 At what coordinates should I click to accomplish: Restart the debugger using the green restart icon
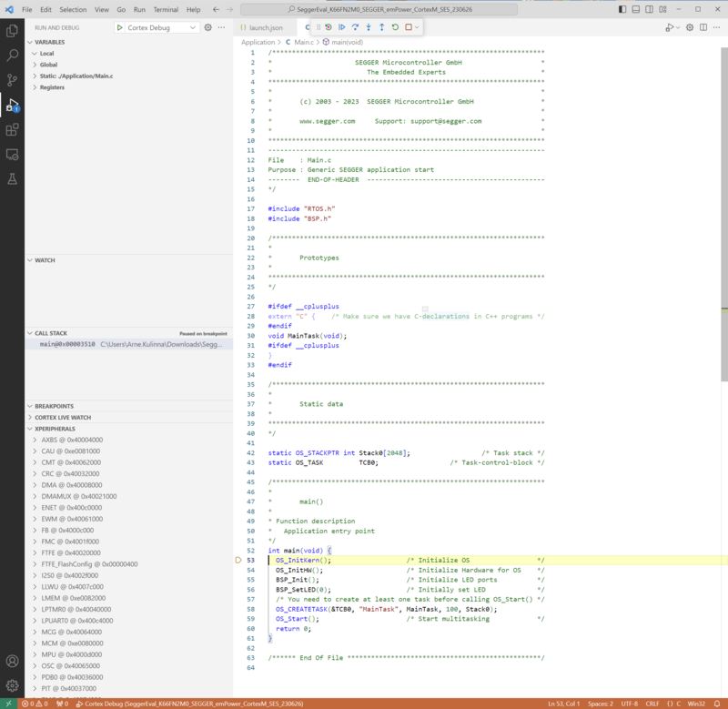[x=394, y=27]
